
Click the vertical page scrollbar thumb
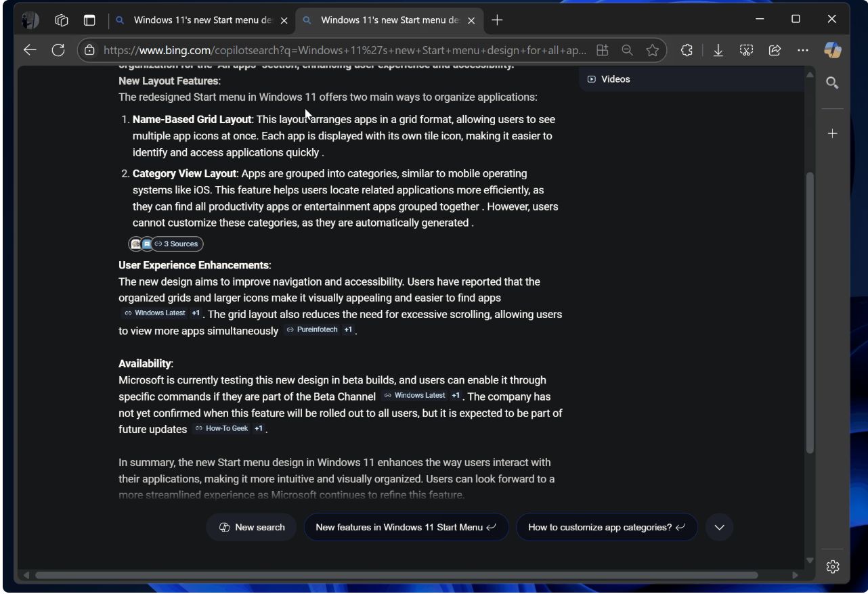point(810,313)
